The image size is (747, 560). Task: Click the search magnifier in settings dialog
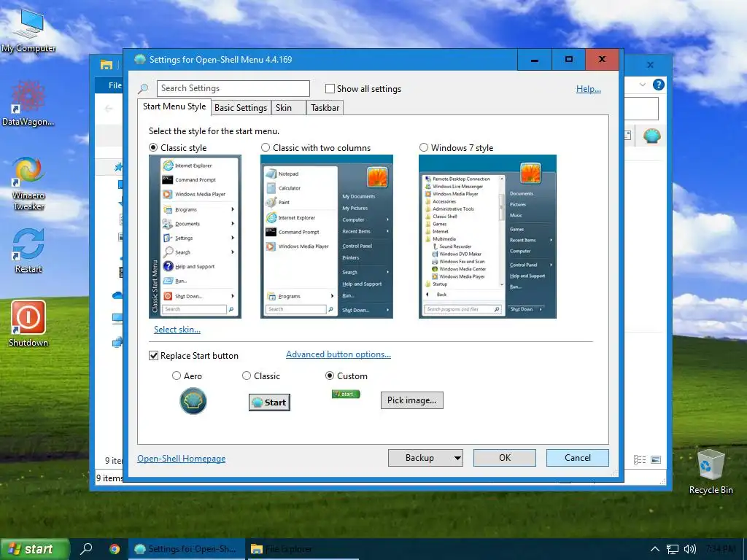(144, 88)
